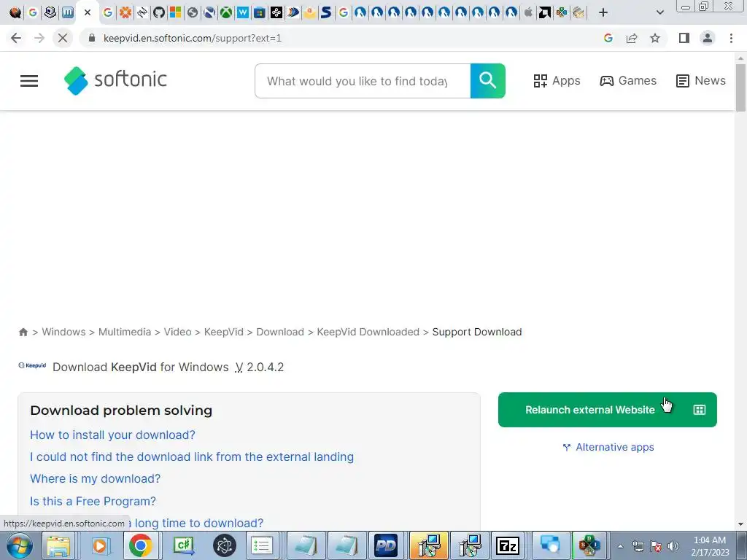Screen dimensions: 747x560
Task: Open Windows breadcrumb link
Action: pyautogui.click(x=64, y=332)
